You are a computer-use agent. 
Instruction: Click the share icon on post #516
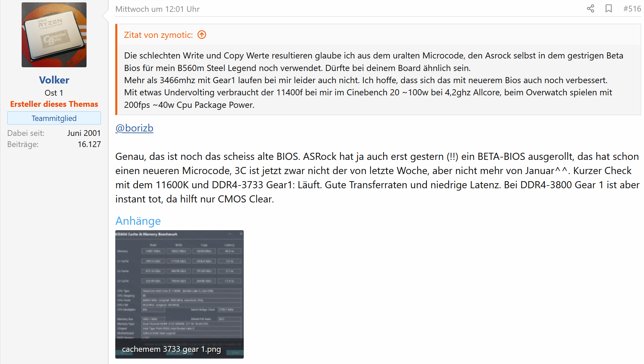pyautogui.click(x=590, y=9)
